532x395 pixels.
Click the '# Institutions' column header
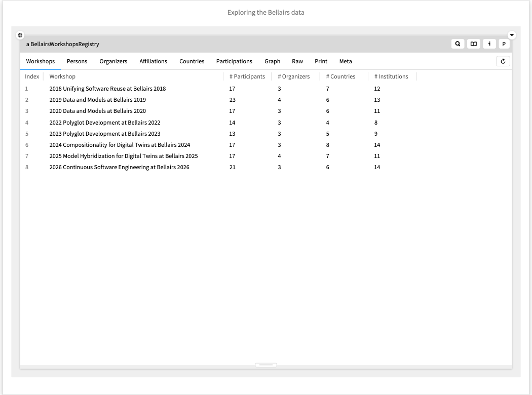point(391,76)
